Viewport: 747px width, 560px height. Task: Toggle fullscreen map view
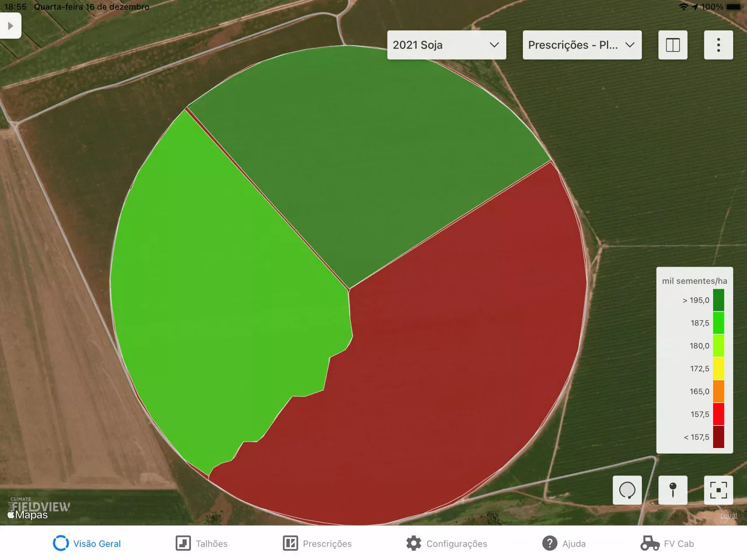tap(718, 490)
